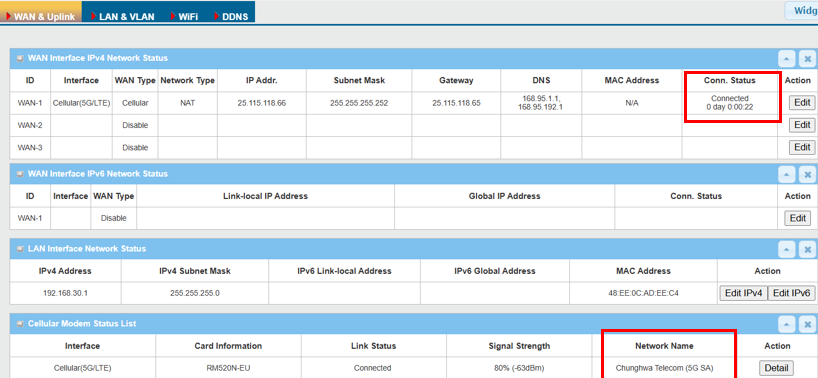Close the LAN Interface Network Status panel
Screen dimensions: 818x378
(x=807, y=249)
